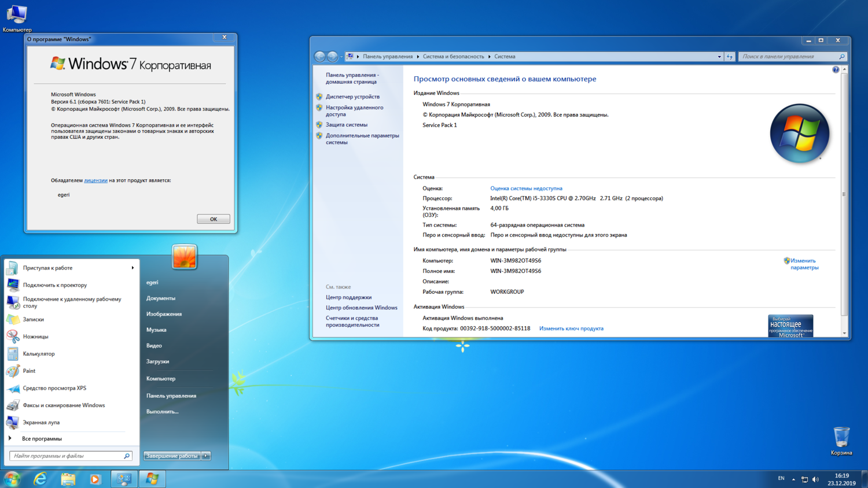Click Выполнить... in the Start menu
The height and width of the screenshot is (488, 868).
163,412
